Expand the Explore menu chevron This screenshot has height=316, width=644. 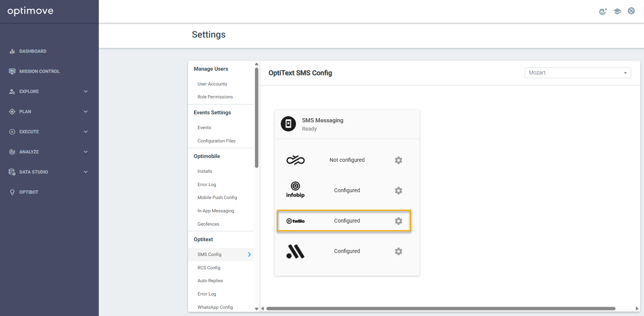coord(86,92)
